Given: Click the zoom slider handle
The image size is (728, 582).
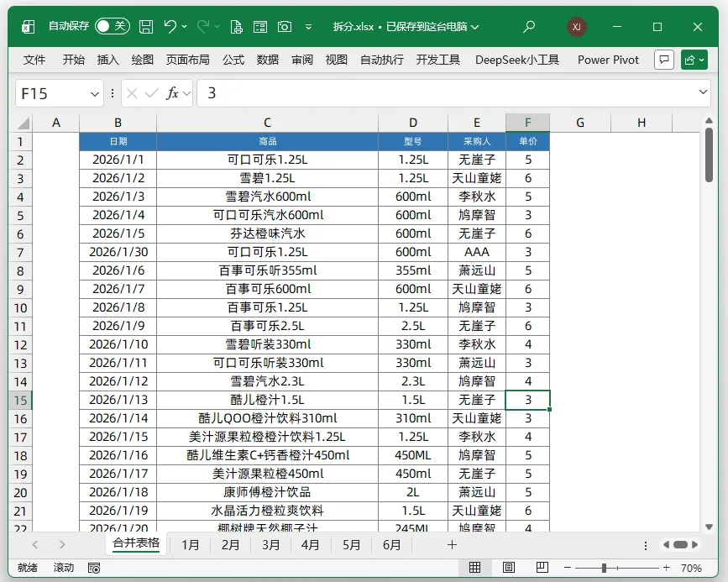Looking at the screenshot, I should [x=604, y=568].
